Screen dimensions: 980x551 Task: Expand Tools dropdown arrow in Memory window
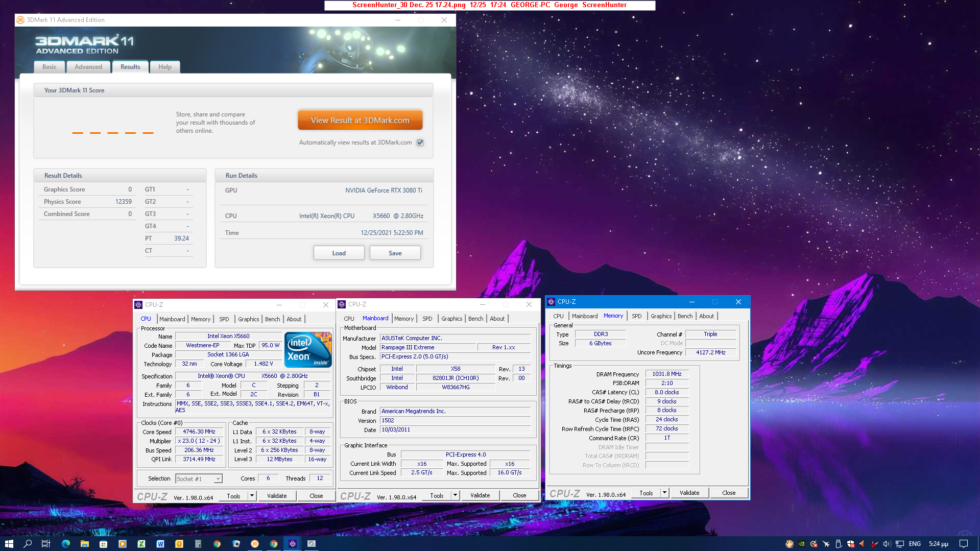point(664,493)
